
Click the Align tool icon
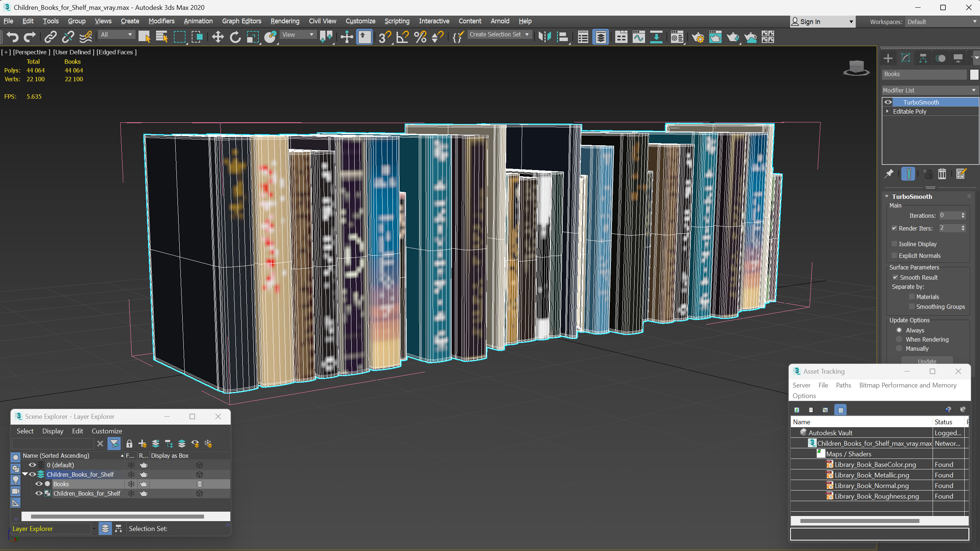[563, 37]
